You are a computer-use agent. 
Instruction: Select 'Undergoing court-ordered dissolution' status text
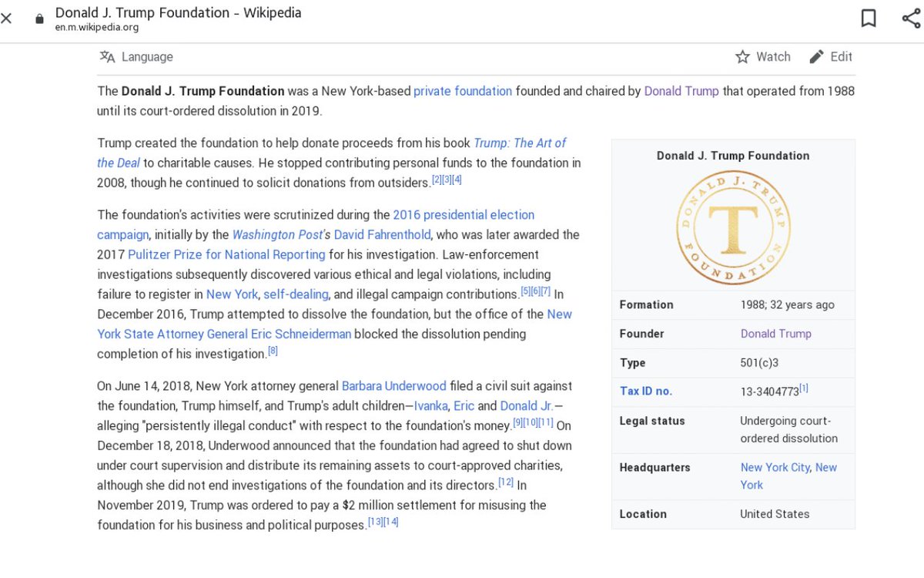tap(789, 430)
